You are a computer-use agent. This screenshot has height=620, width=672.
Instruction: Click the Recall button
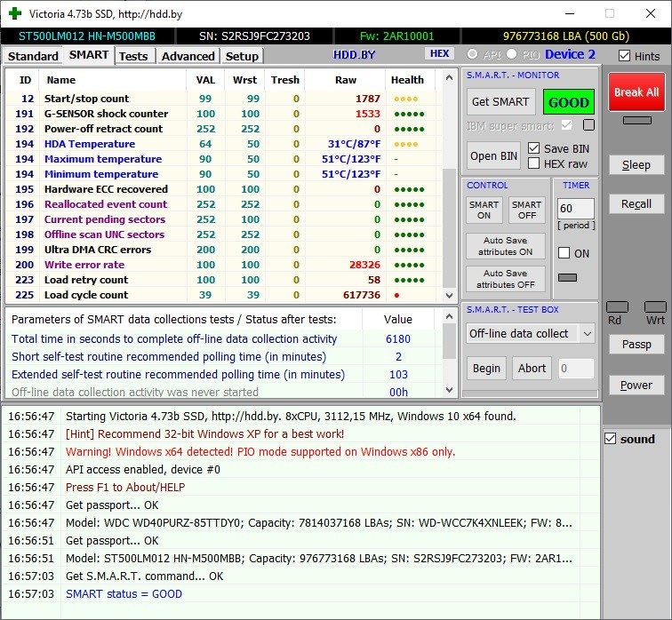coord(636,204)
